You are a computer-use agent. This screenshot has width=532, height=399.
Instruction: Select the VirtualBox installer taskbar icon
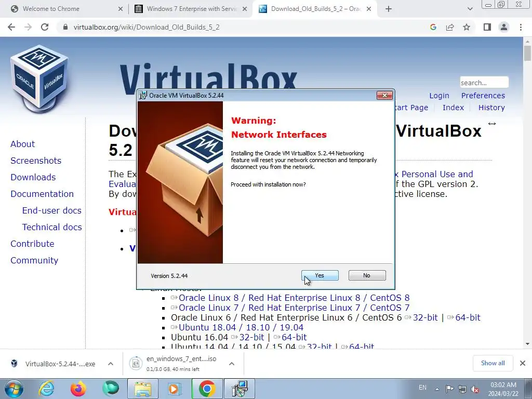[x=240, y=389]
